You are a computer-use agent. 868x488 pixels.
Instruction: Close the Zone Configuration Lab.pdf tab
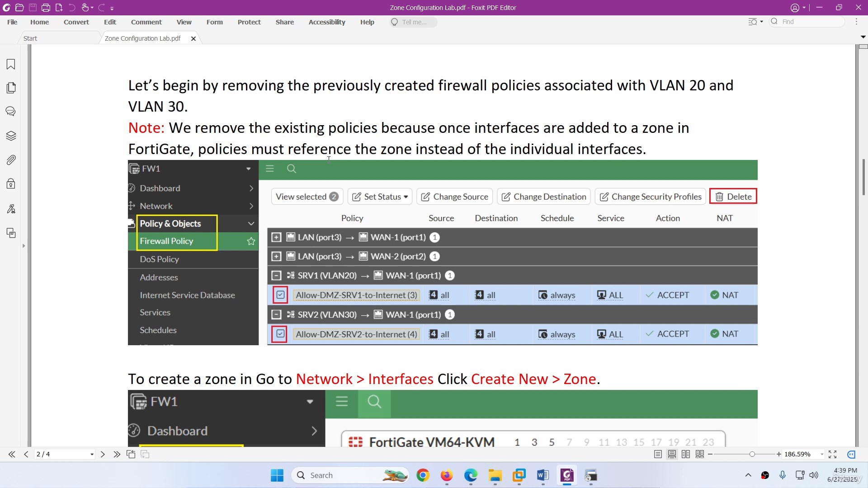(193, 38)
